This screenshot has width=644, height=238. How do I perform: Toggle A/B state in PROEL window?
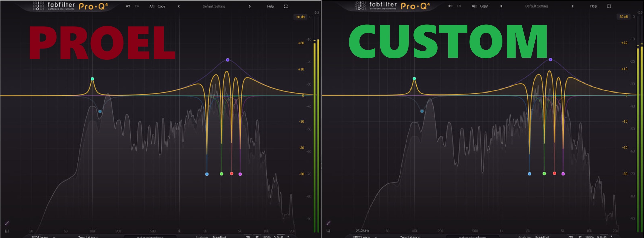point(152,6)
